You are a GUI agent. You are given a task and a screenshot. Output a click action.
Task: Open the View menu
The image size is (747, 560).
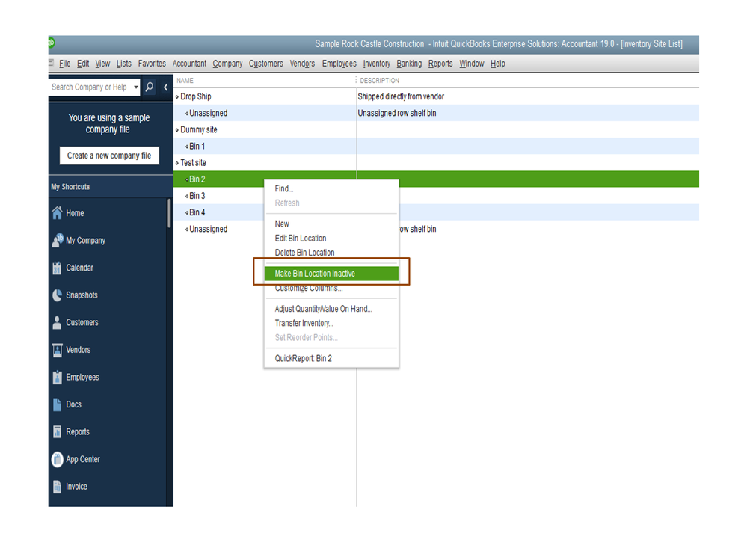(x=102, y=64)
